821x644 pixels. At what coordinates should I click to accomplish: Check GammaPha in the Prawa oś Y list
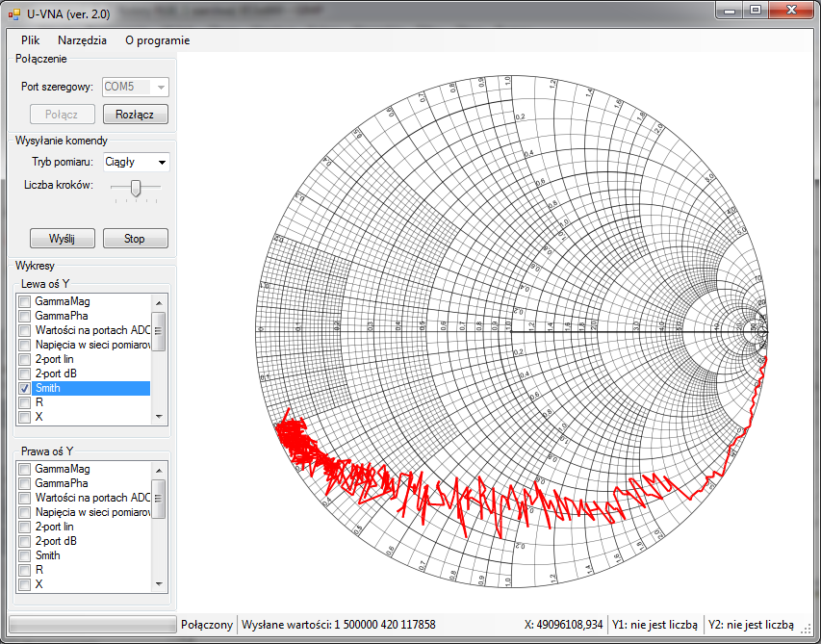(x=25, y=483)
